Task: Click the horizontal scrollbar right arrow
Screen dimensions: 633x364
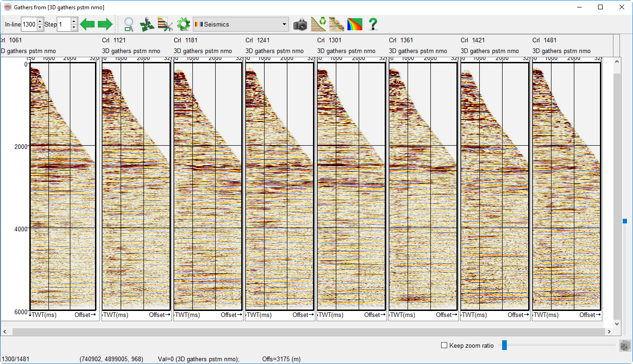Action: [x=609, y=332]
